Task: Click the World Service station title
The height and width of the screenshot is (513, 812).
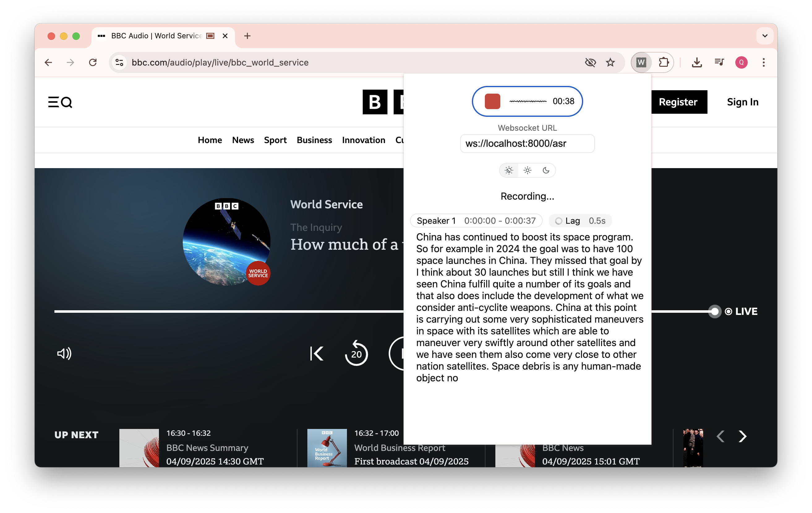Action: [x=327, y=204]
